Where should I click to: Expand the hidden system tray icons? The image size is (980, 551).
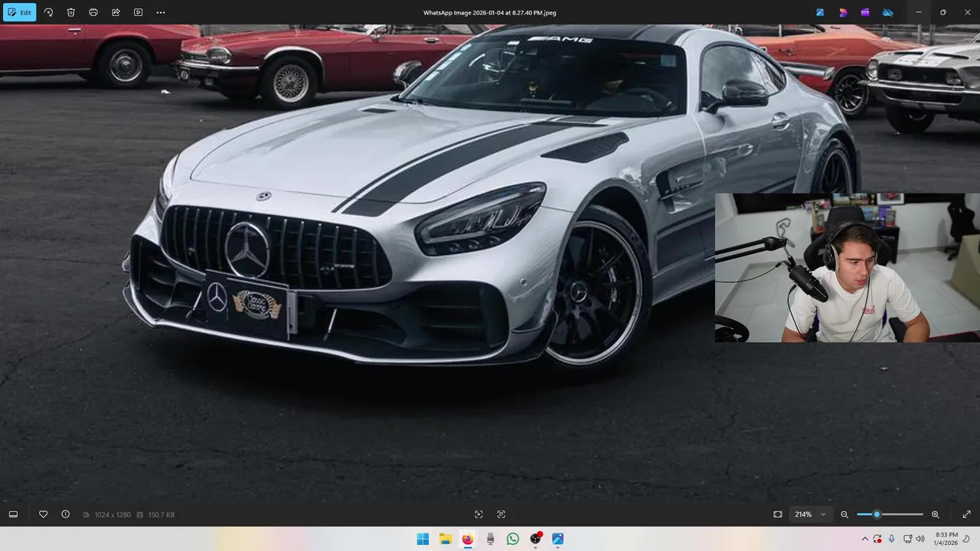[x=865, y=539]
